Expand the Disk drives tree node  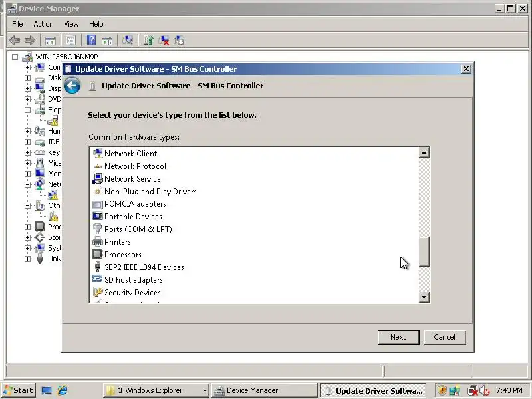pos(27,78)
